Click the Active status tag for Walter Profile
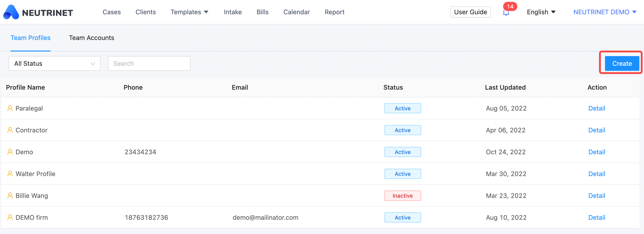Image resolution: width=644 pixels, height=234 pixels. pos(403,174)
